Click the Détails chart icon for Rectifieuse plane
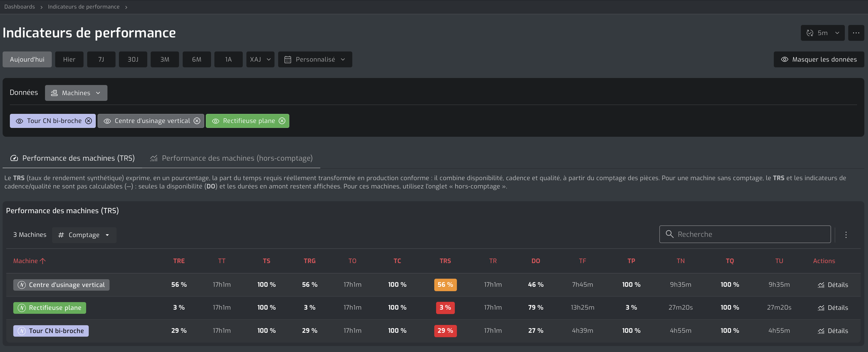The width and height of the screenshot is (868, 352). click(x=821, y=308)
